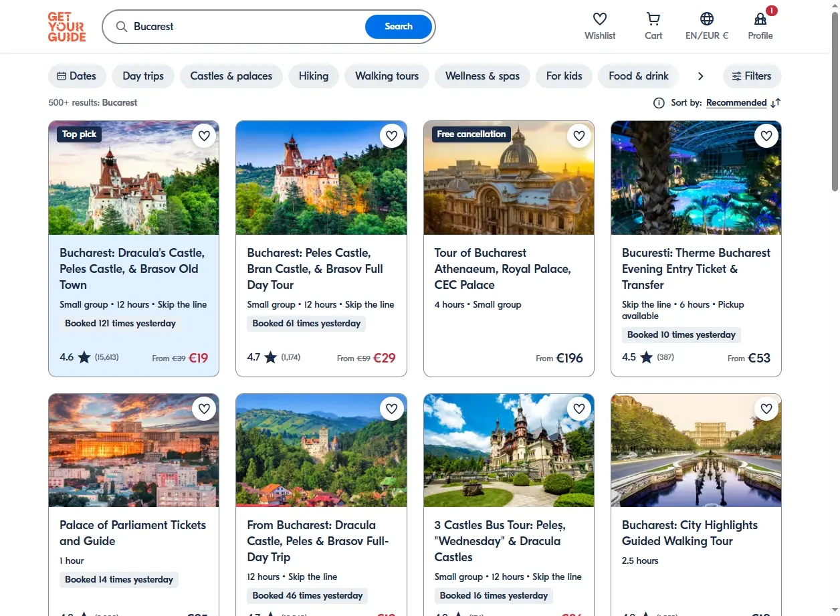Click 'Booked 10 times yesterday' label
The image size is (840, 616).
tap(681, 335)
